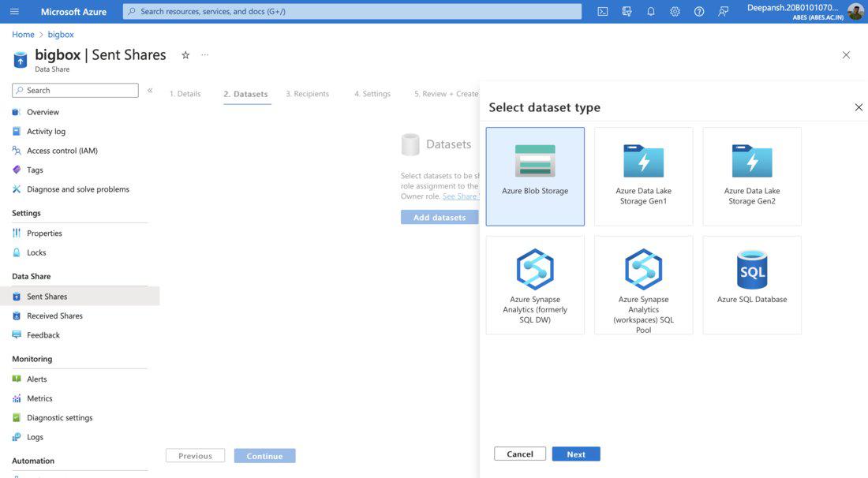Click the user account avatar
868x478 pixels.
pyautogui.click(x=855, y=10)
